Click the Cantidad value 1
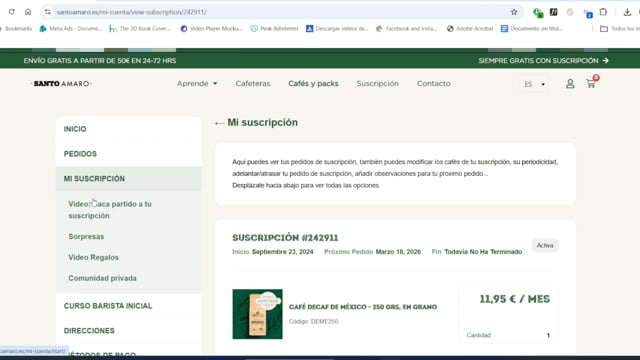The width and height of the screenshot is (640, 360). pos(548,336)
